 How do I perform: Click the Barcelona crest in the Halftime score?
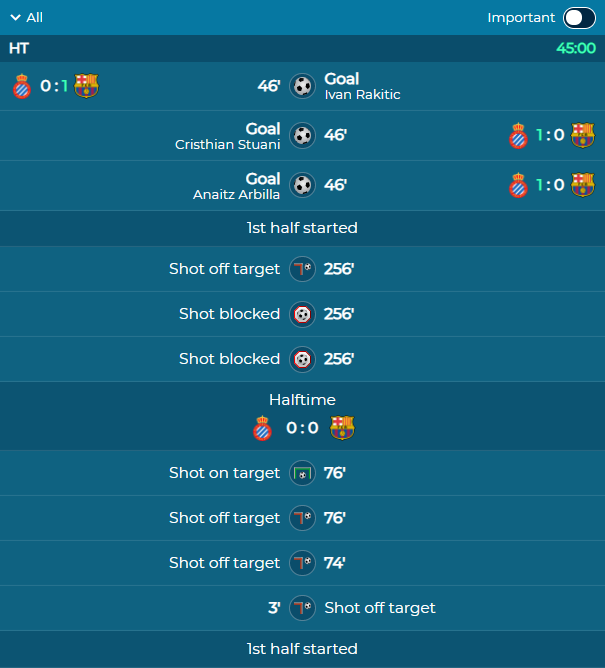[342, 428]
